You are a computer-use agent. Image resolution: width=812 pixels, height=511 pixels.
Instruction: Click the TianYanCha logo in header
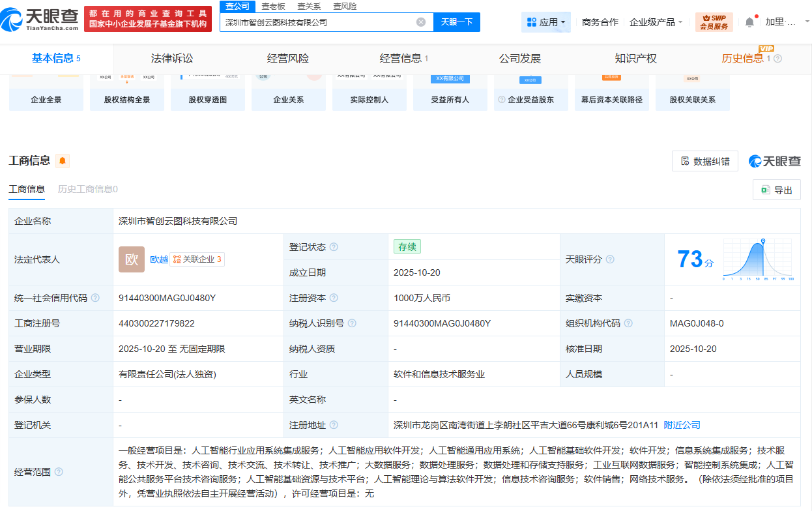pyautogui.click(x=40, y=21)
